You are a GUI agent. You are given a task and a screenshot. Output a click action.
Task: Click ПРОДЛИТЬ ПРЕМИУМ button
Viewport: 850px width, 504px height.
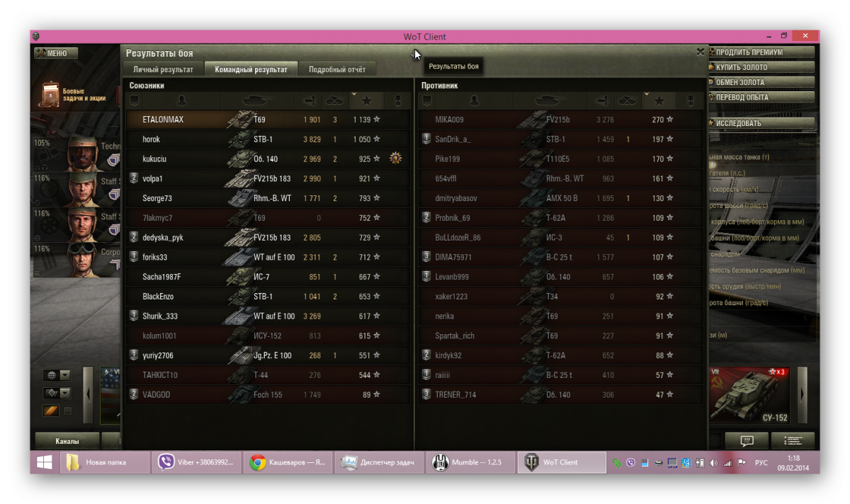pyautogui.click(x=761, y=52)
